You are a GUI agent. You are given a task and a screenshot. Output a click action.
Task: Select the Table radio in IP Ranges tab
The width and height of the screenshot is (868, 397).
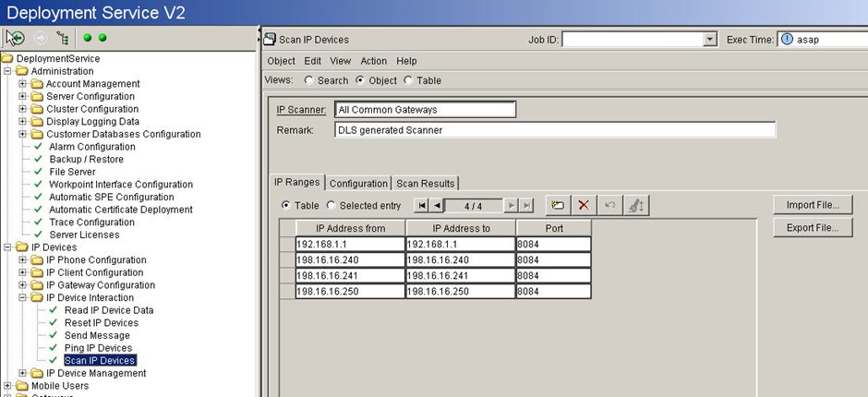(286, 205)
